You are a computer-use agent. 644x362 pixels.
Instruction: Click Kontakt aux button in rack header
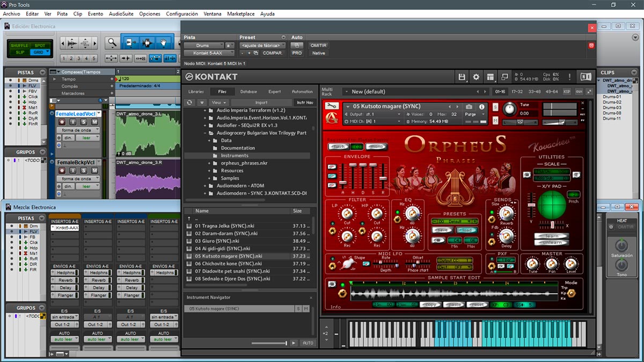579,92
